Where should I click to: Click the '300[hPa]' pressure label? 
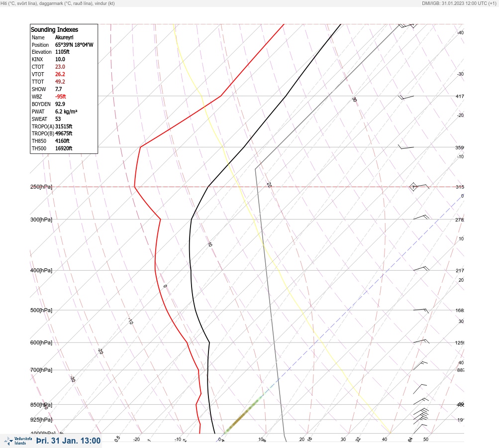click(41, 220)
